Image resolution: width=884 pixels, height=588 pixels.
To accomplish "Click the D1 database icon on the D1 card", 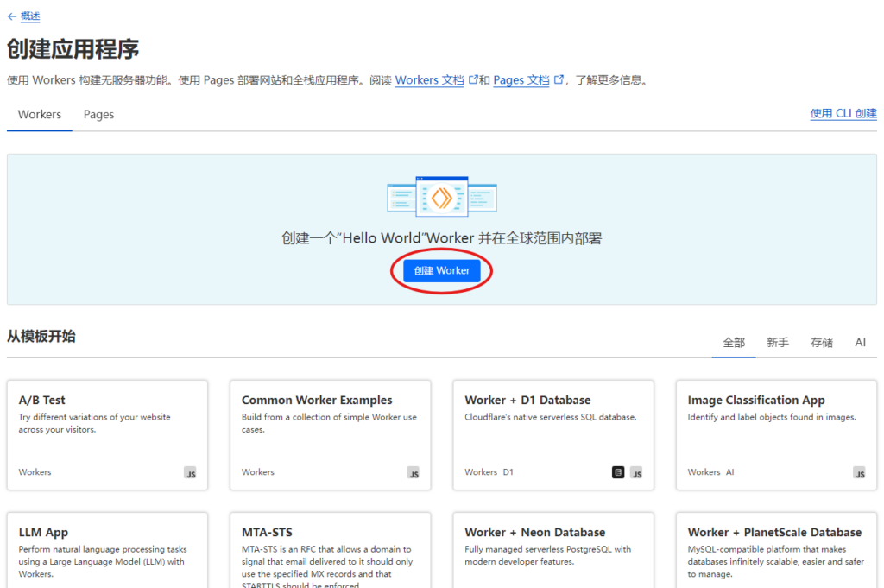I will point(618,472).
